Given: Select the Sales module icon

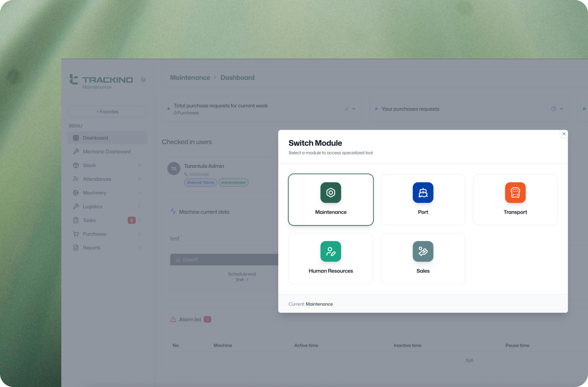Looking at the screenshot, I should (423, 251).
